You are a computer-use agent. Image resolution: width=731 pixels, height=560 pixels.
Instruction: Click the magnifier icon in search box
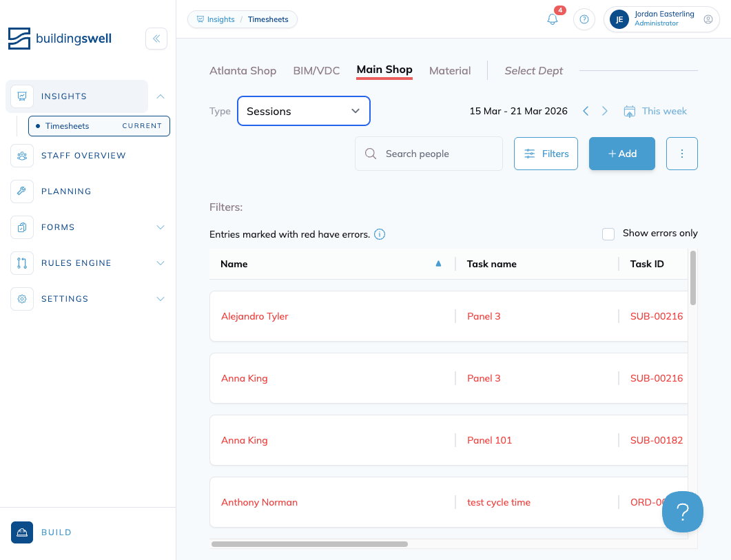click(371, 154)
